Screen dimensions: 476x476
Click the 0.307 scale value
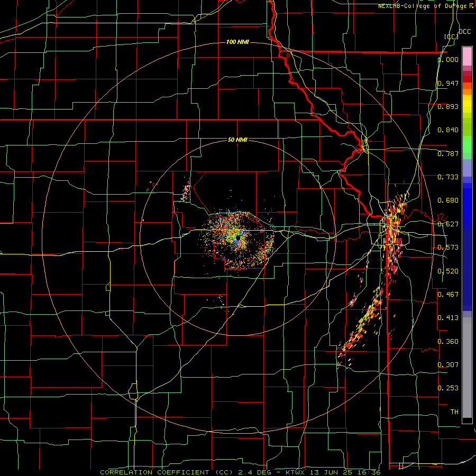tap(448, 365)
